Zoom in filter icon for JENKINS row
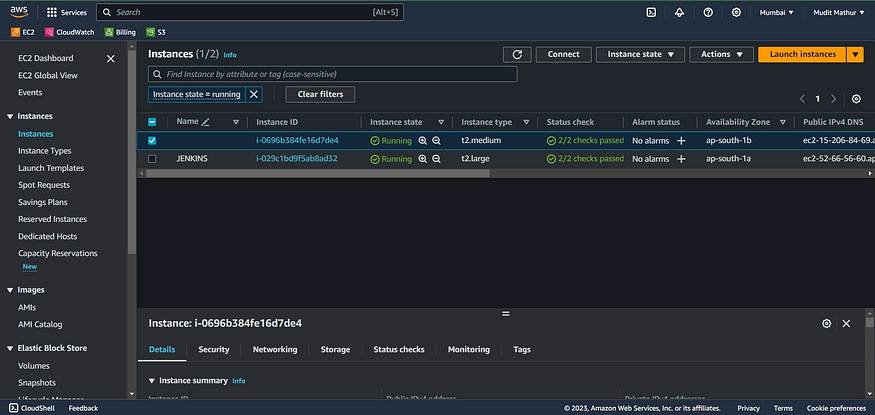Image resolution: width=875 pixels, height=415 pixels. (422, 159)
